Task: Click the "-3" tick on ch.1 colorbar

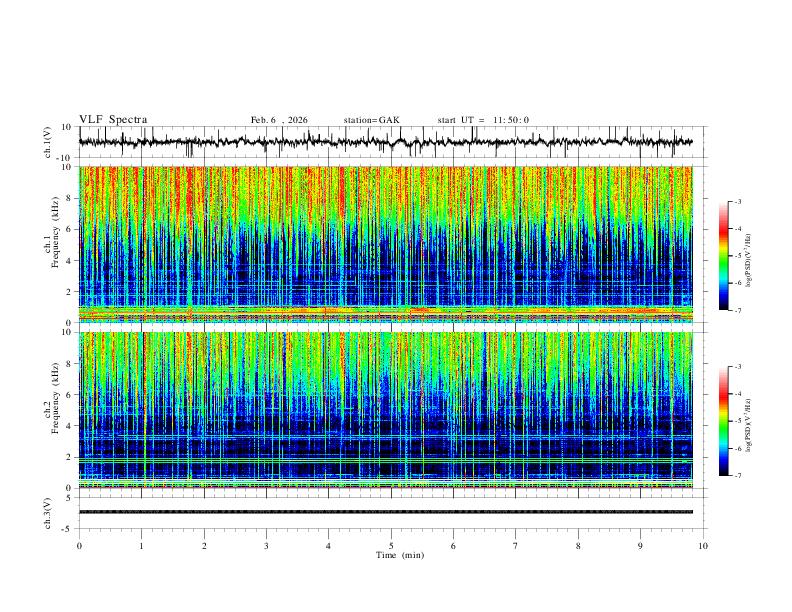Action: click(737, 201)
